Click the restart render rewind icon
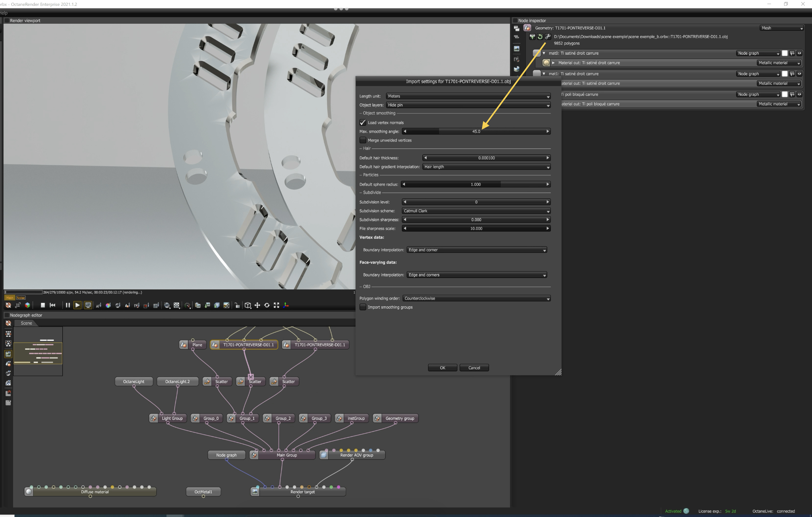The width and height of the screenshot is (812, 517). [x=52, y=305]
